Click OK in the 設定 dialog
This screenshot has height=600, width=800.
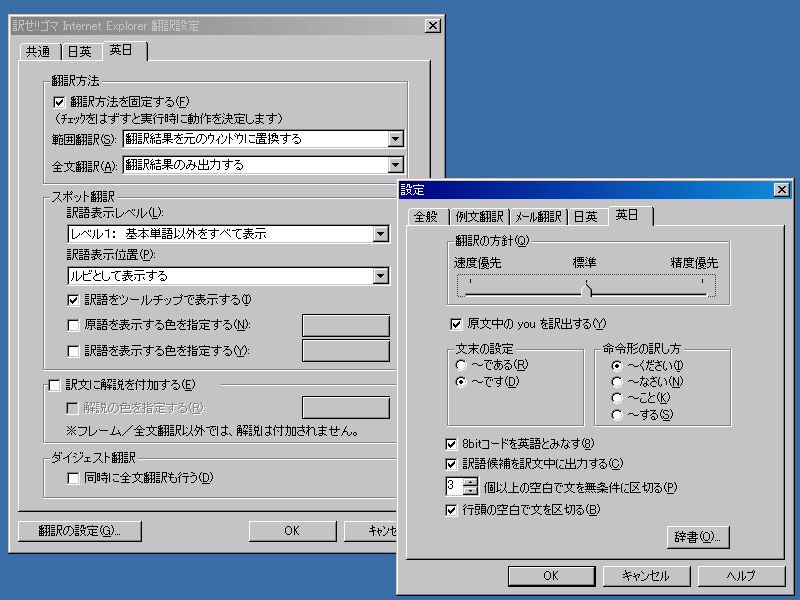click(x=552, y=576)
